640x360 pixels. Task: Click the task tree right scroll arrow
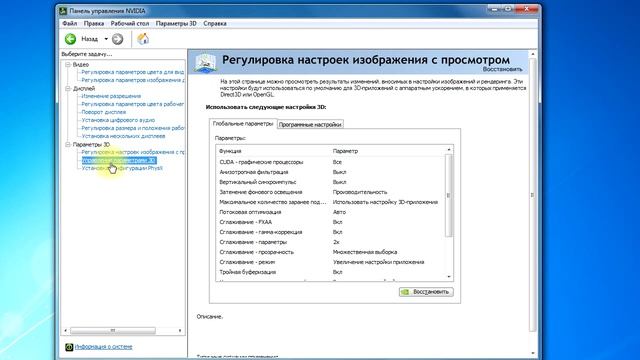click(180, 330)
